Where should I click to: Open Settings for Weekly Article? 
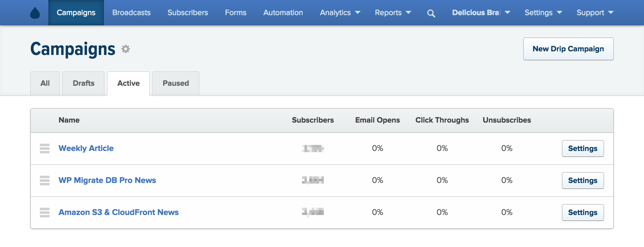[583, 149]
